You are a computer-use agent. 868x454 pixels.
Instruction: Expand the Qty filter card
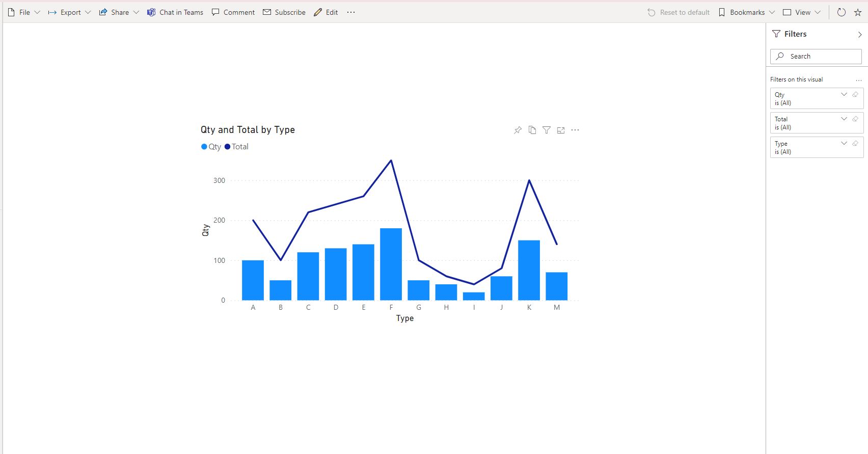click(844, 94)
